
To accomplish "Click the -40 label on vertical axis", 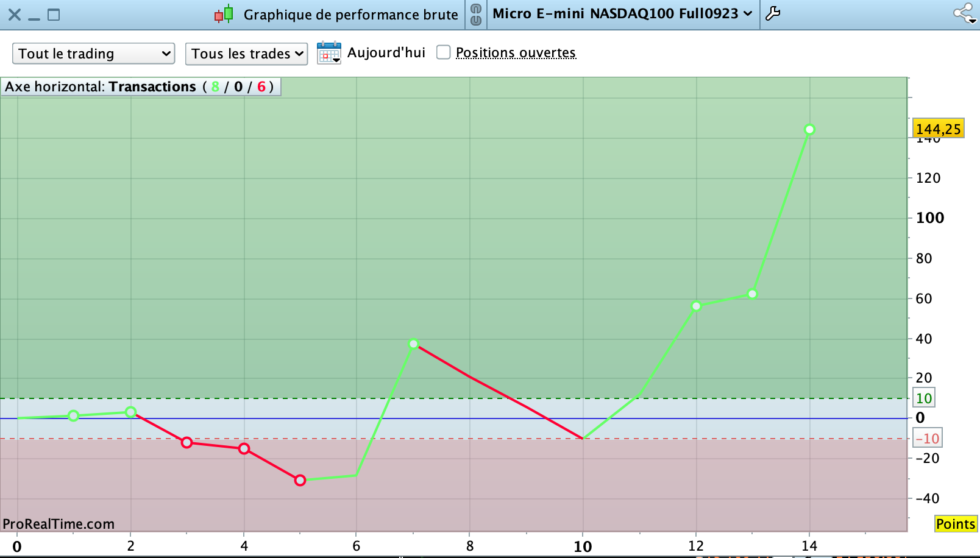I will [928, 498].
